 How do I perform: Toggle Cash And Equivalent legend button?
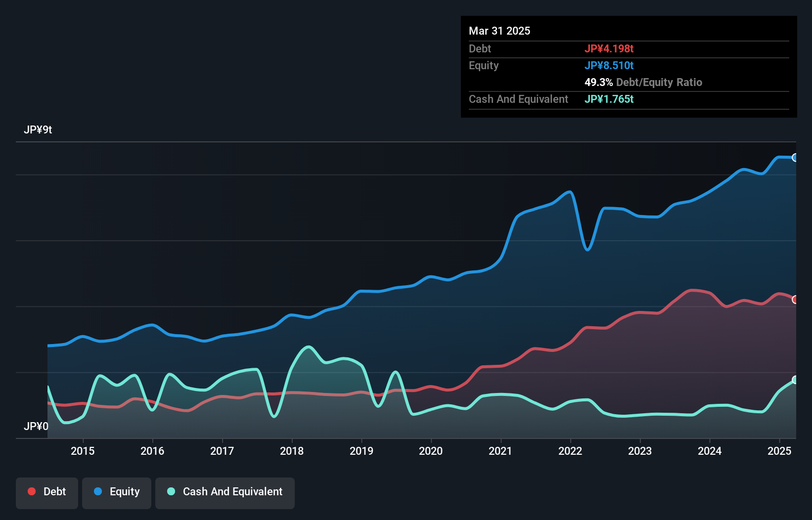click(225, 493)
